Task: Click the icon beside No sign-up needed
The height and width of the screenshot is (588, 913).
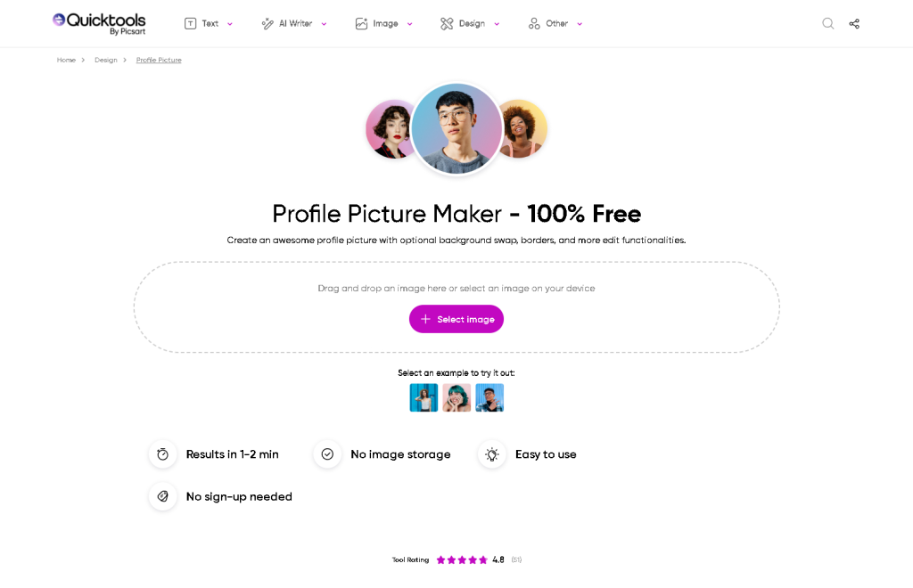Action: [x=162, y=496]
